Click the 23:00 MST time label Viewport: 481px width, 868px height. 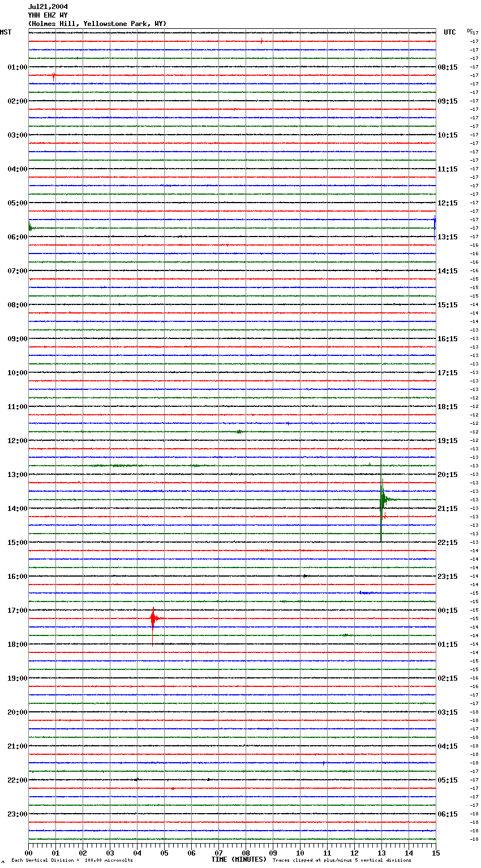pos(18,814)
